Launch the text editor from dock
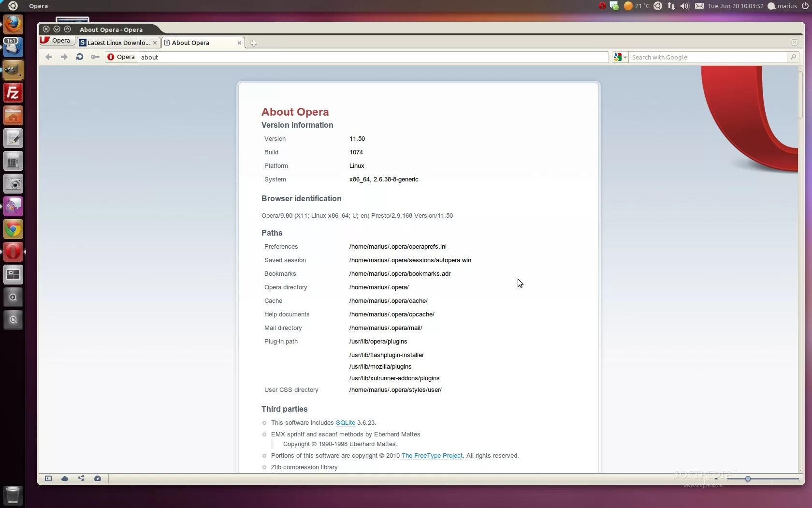812x508 pixels. [13, 138]
